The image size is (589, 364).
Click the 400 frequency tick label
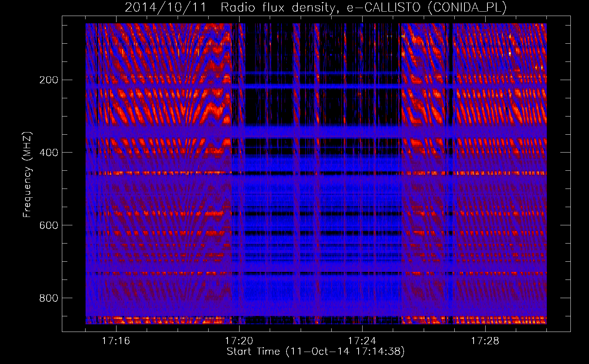click(x=49, y=153)
